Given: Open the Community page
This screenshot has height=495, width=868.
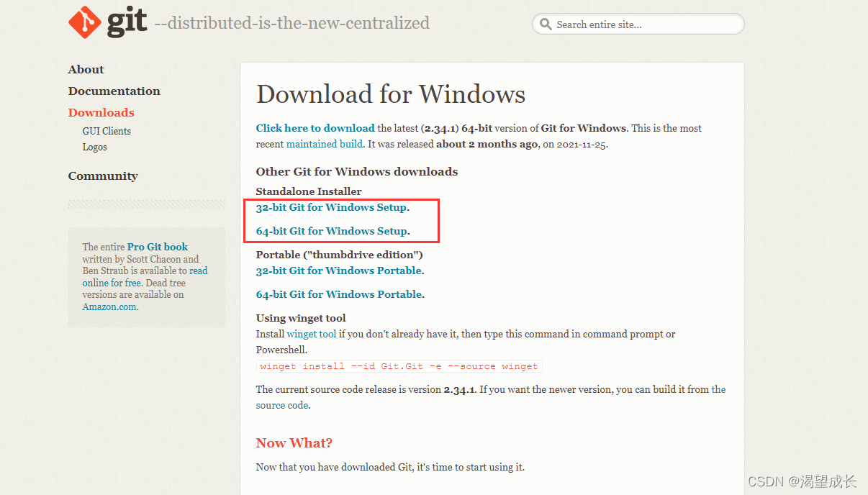Looking at the screenshot, I should (103, 176).
